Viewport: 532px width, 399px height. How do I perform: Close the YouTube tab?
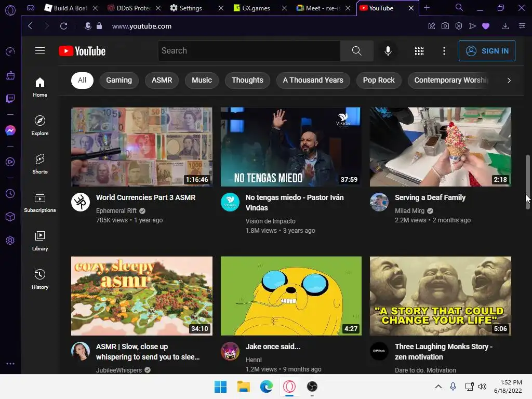411,8
